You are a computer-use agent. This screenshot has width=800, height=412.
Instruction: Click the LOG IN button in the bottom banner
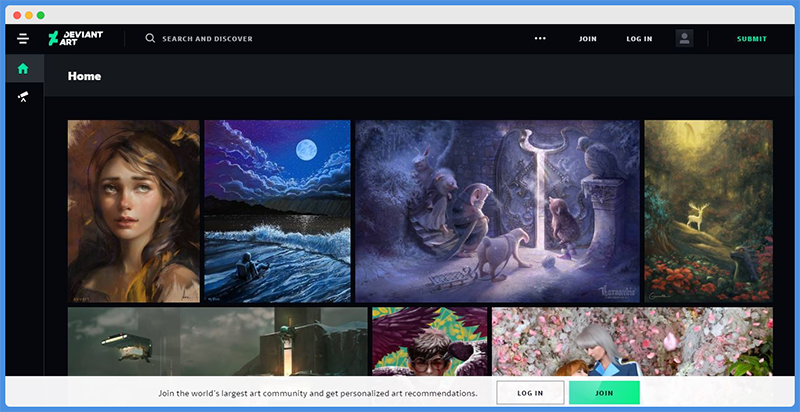(530, 393)
